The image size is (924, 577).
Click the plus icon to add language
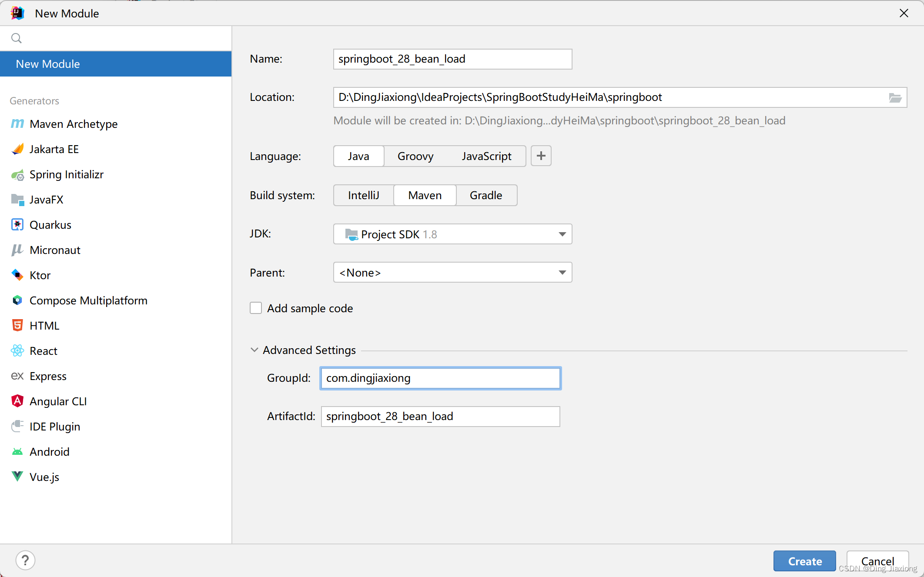click(541, 156)
